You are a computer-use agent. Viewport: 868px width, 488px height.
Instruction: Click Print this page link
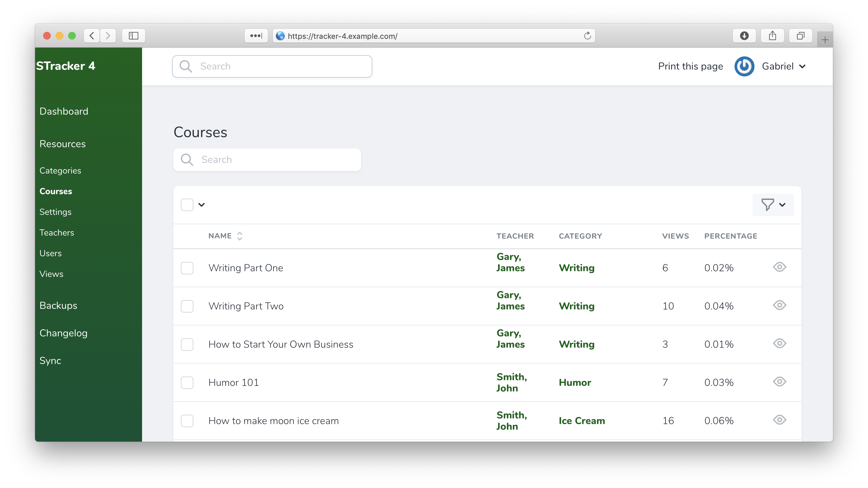pyautogui.click(x=690, y=66)
